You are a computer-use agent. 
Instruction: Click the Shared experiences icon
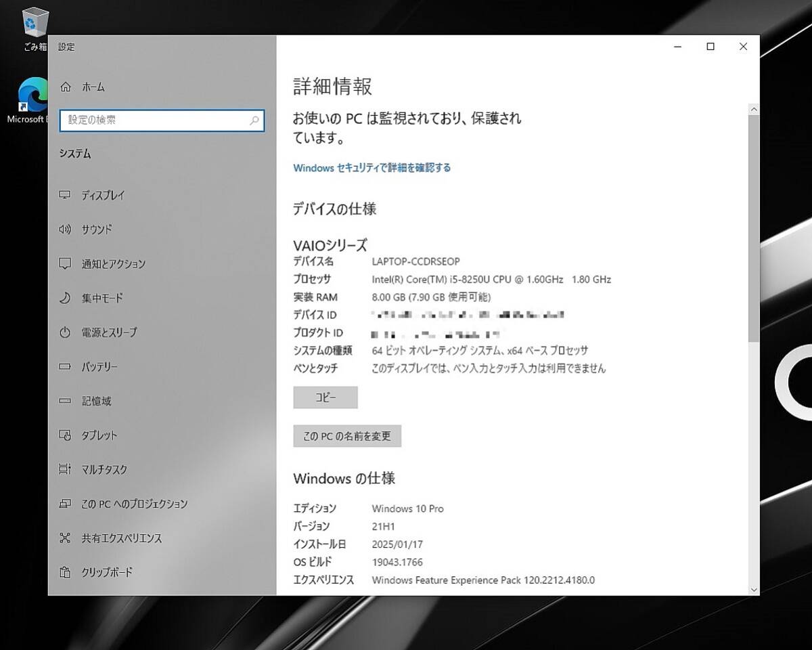pos(65,538)
